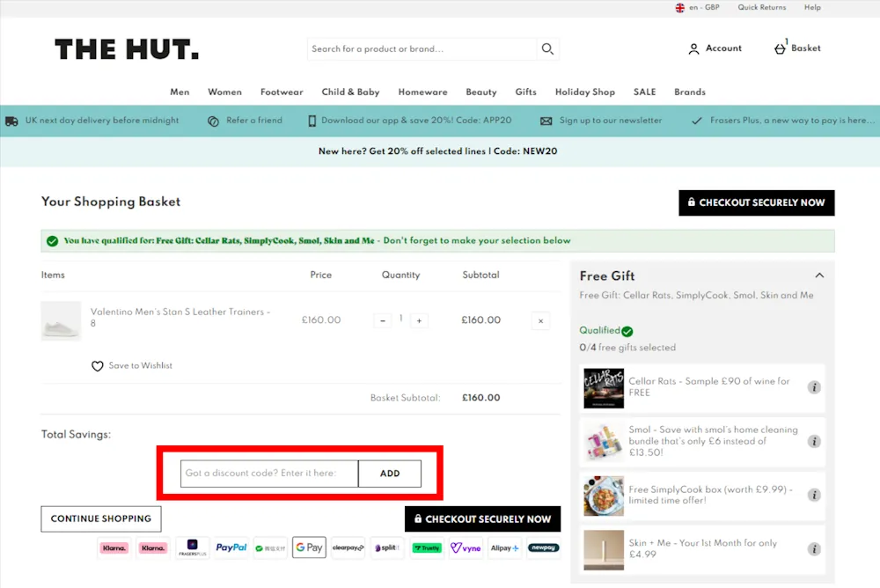
Task: Show info for Smol cleaning bundle gift
Action: [x=814, y=441]
